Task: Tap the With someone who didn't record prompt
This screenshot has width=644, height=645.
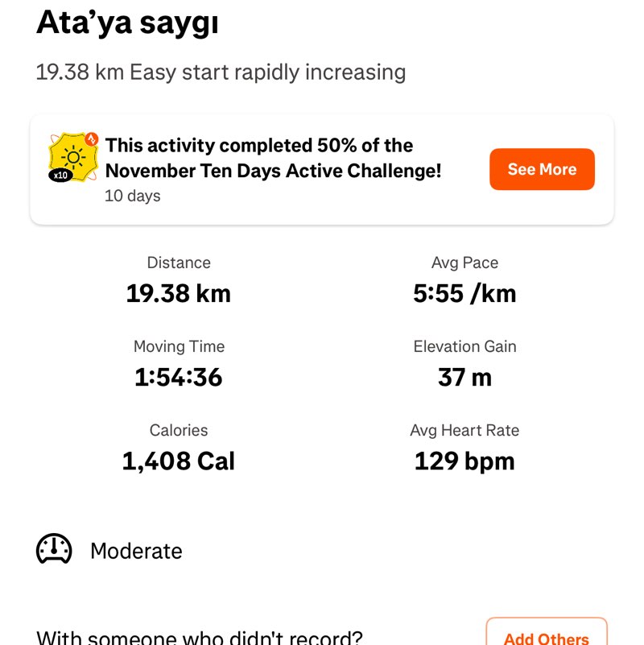Action: (x=200, y=639)
